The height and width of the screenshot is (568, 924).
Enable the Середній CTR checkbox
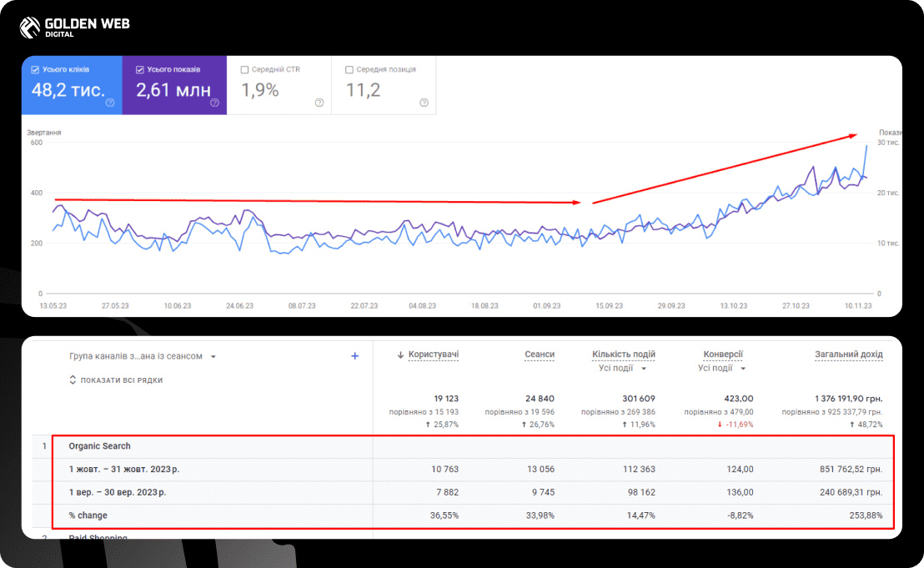244,69
